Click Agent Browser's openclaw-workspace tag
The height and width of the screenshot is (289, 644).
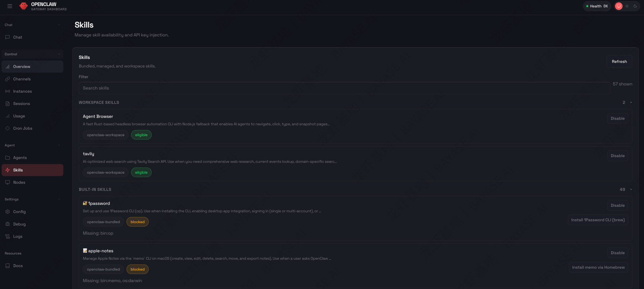click(x=105, y=135)
